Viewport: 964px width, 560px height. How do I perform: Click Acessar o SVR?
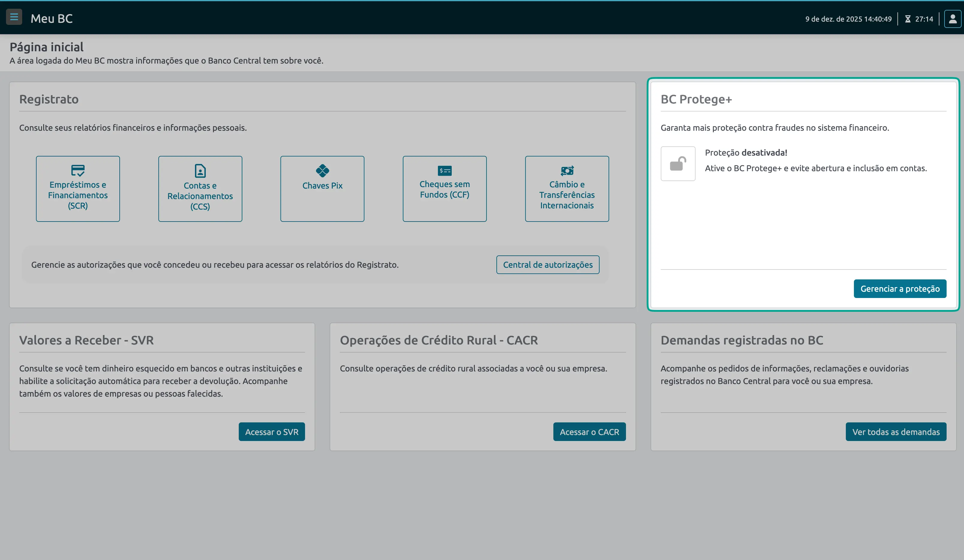click(272, 432)
